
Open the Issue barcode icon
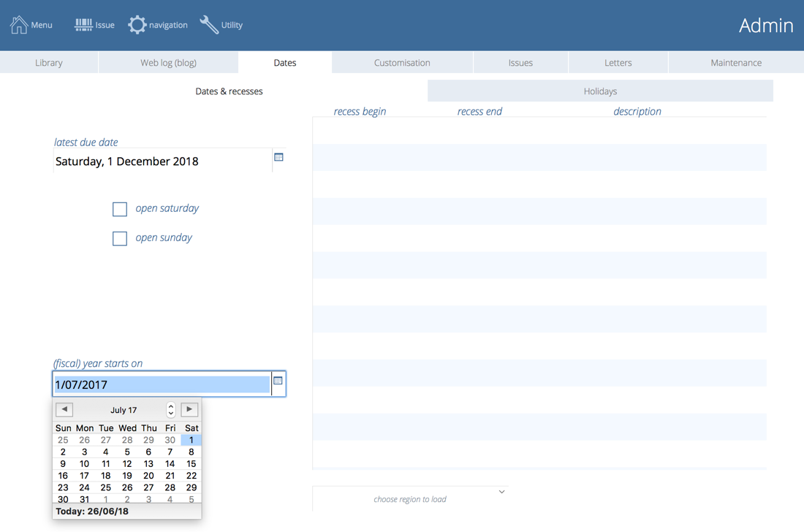(83, 25)
